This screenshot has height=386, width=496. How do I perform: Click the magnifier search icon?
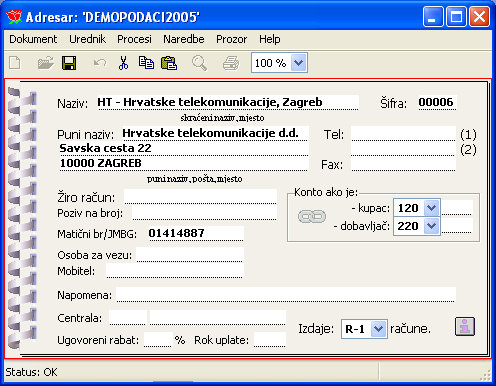tap(199, 63)
